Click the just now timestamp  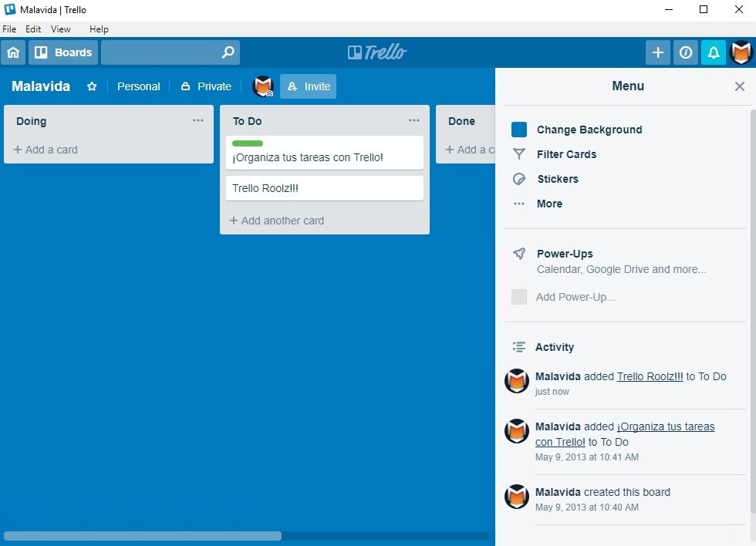pos(552,391)
